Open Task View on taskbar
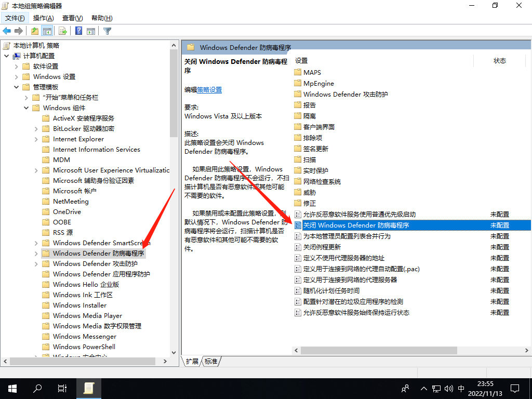The height and width of the screenshot is (399, 532). [62, 389]
